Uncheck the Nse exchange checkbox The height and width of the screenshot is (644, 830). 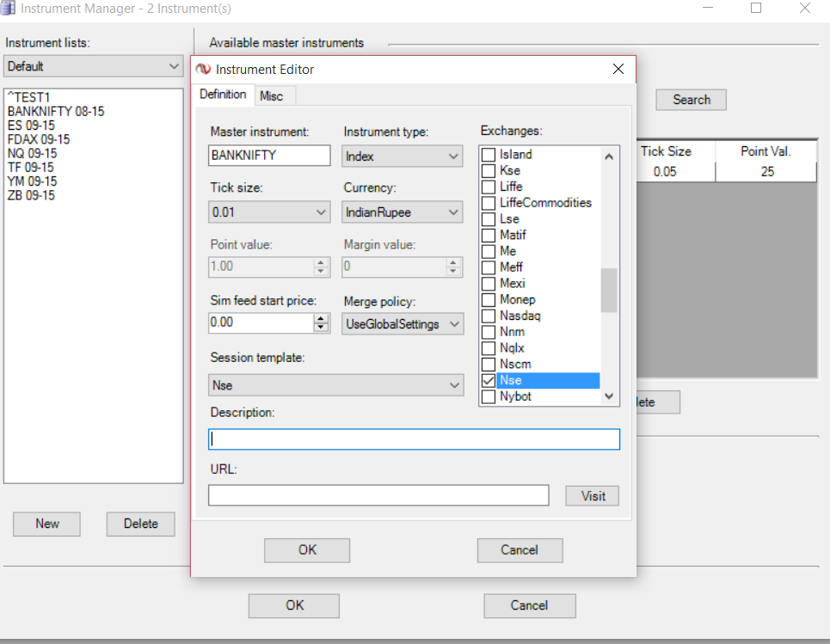[x=489, y=381]
